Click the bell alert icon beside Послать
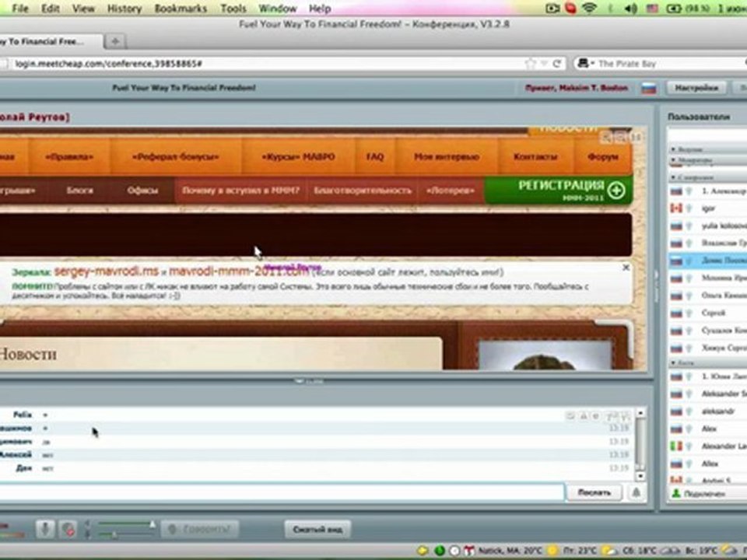This screenshot has height=560, width=747. click(x=636, y=492)
